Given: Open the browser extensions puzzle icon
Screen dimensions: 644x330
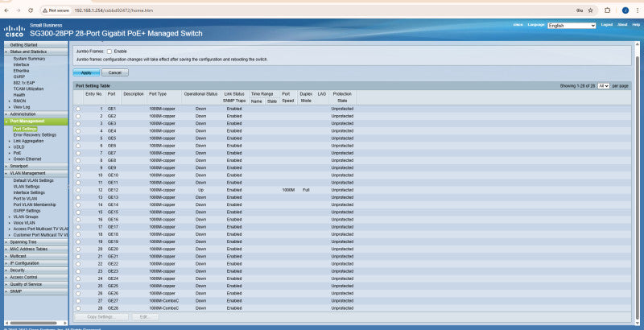Looking at the screenshot, I should 608,10.
